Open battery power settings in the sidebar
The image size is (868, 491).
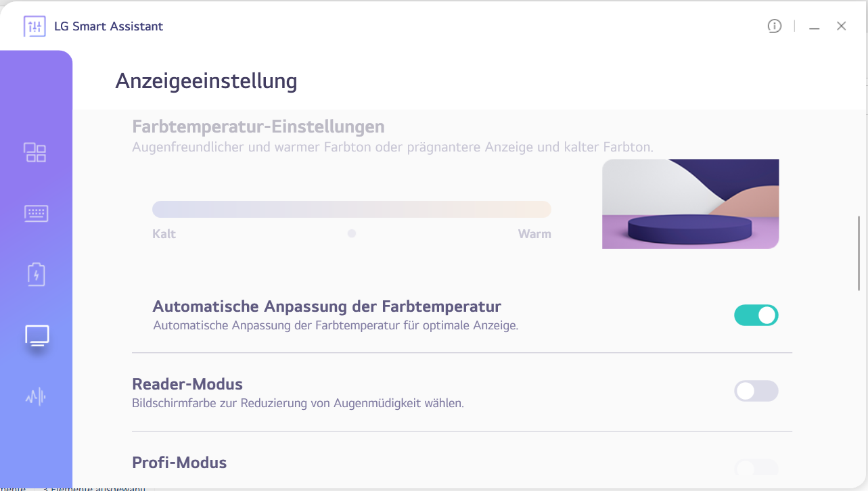[36, 275]
